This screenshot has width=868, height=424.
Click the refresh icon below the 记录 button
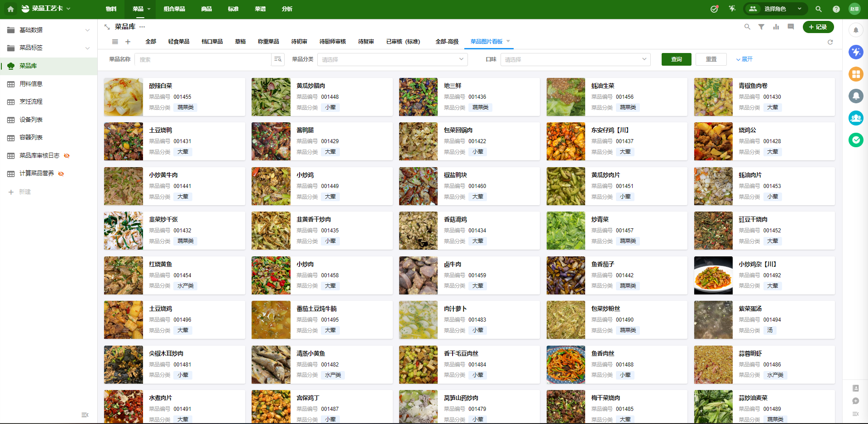pyautogui.click(x=830, y=42)
